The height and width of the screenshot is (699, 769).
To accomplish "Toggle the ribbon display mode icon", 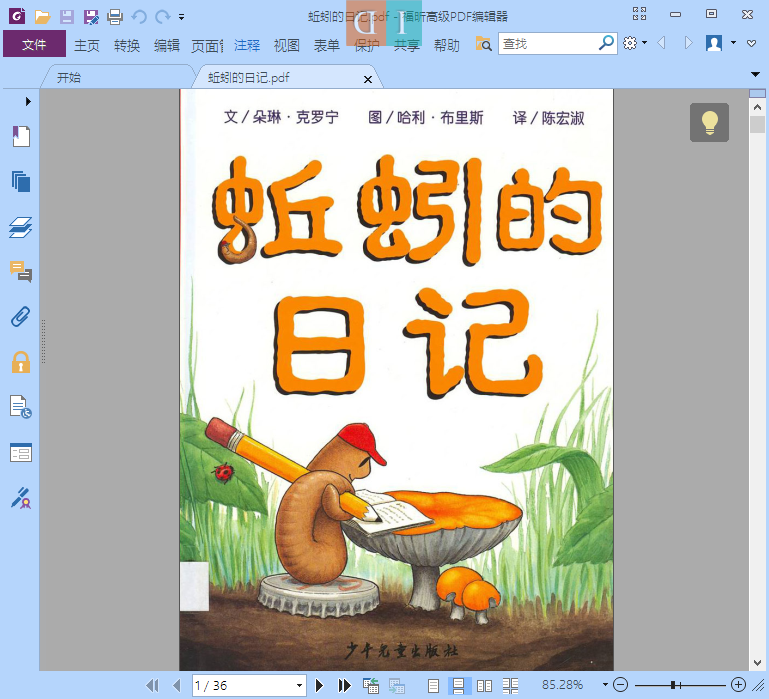I will coord(640,14).
